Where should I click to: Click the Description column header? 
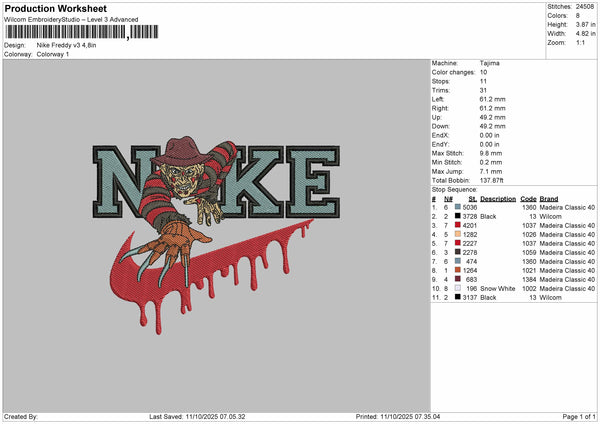498,199
